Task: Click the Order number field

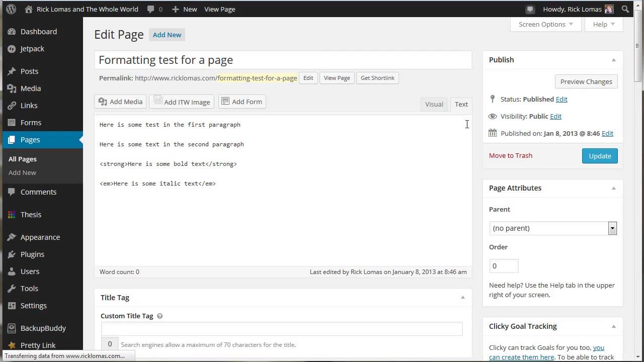Action: (x=504, y=266)
